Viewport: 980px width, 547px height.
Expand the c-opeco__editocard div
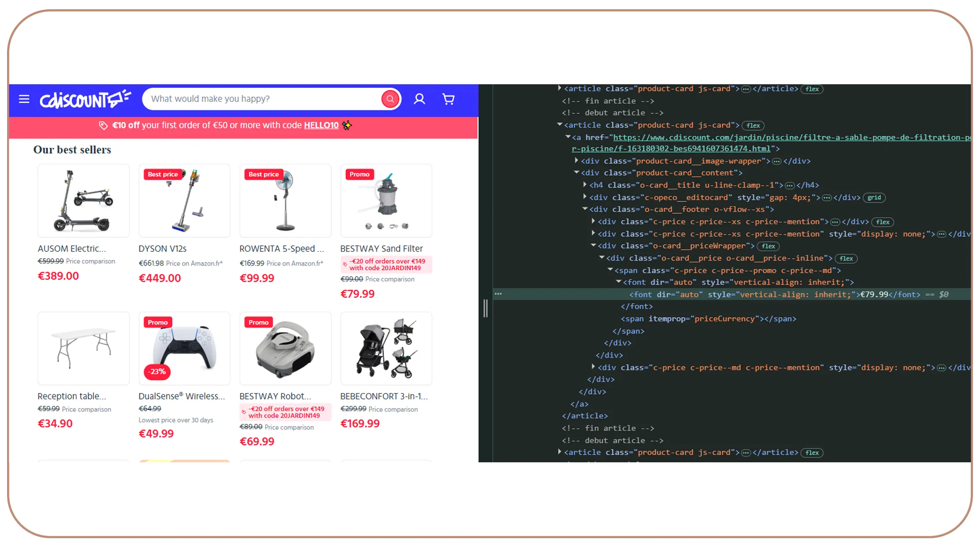(x=585, y=198)
